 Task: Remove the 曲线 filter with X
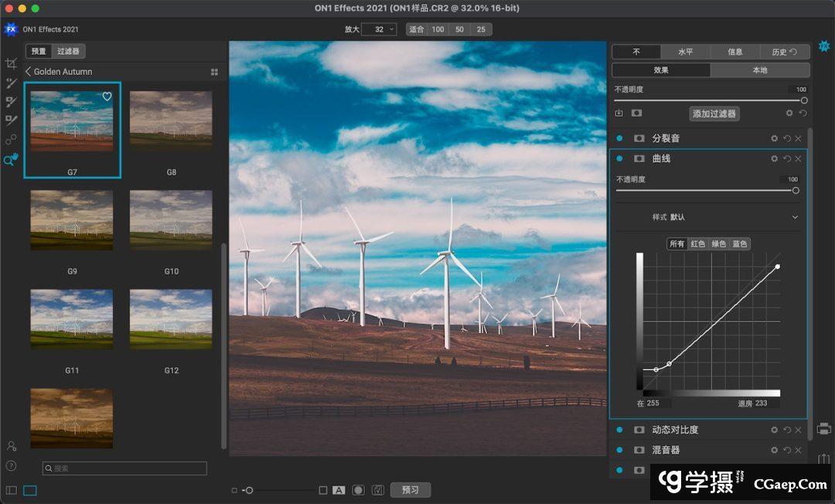(x=798, y=158)
